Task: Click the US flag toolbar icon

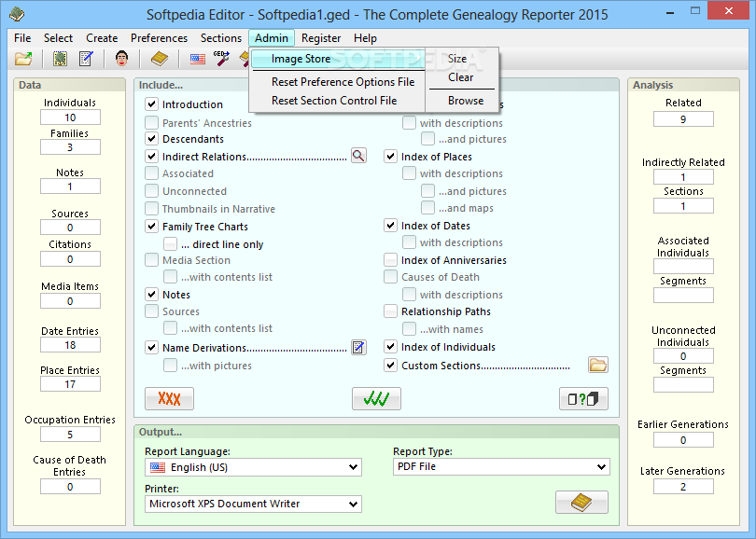Action: point(197,60)
